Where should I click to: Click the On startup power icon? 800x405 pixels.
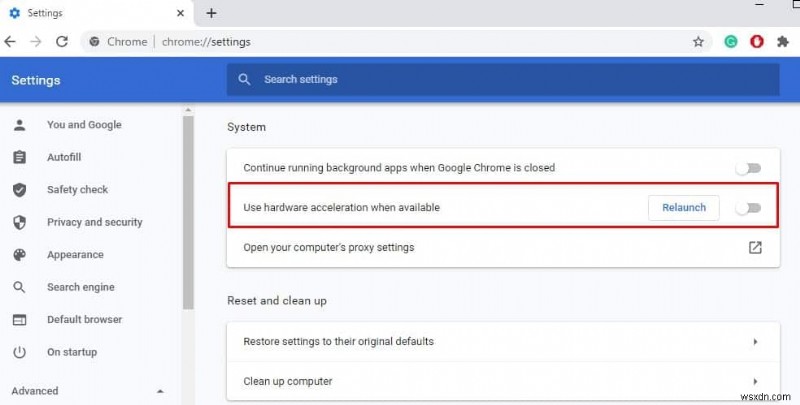point(19,352)
